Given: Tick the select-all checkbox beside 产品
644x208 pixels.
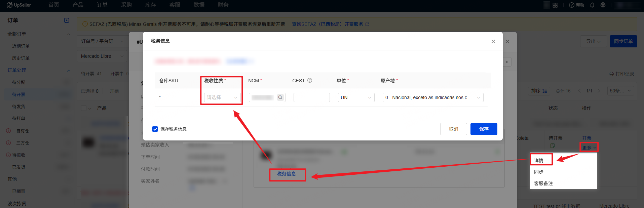Looking at the screenshot, I should 84,108.
